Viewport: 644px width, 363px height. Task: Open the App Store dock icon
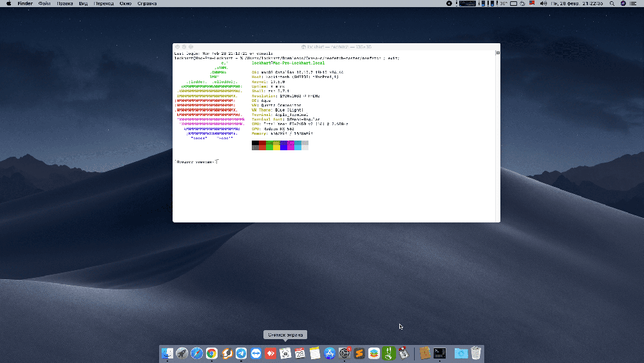pyautogui.click(x=330, y=353)
